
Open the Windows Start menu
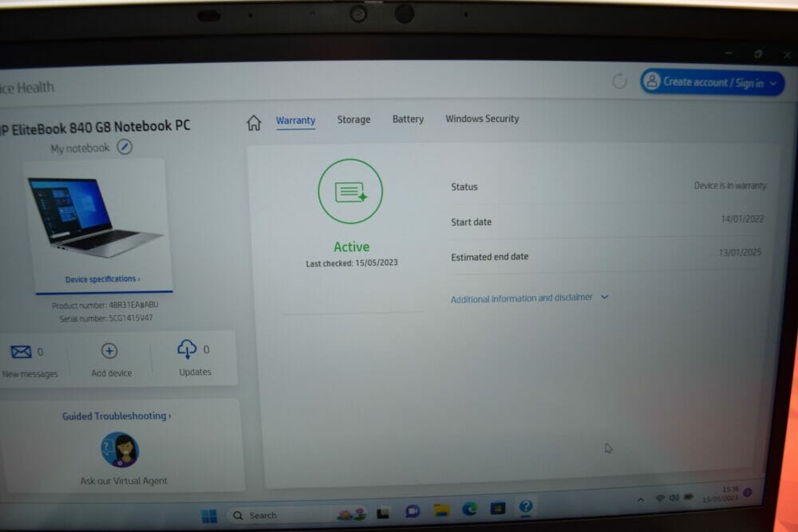[x=209, y=515]
